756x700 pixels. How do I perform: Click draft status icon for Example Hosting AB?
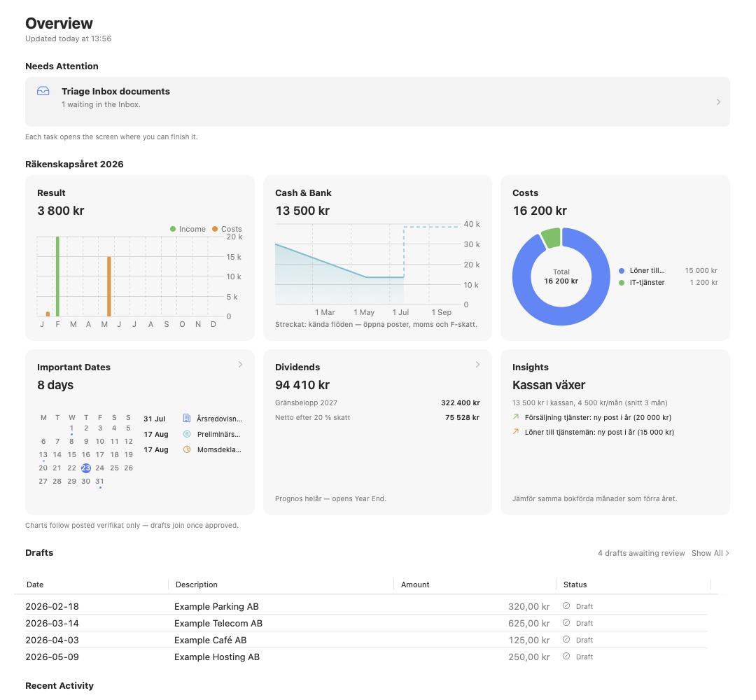click(566, 657)
